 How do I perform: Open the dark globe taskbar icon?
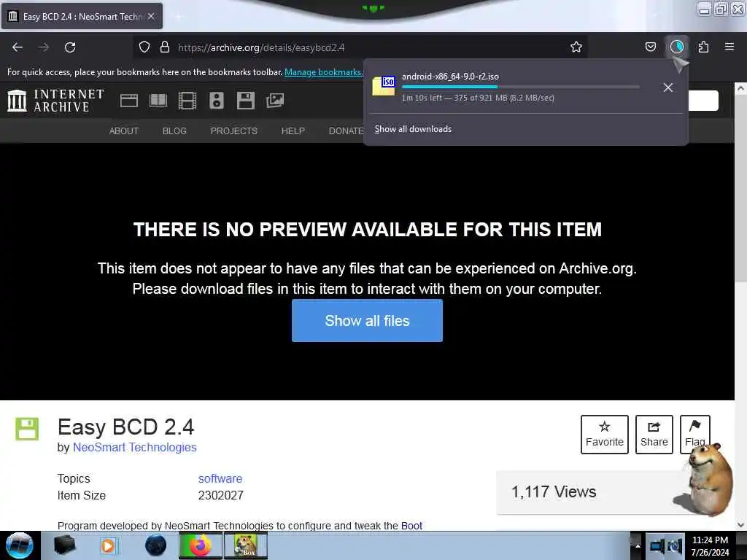[155, 545]
